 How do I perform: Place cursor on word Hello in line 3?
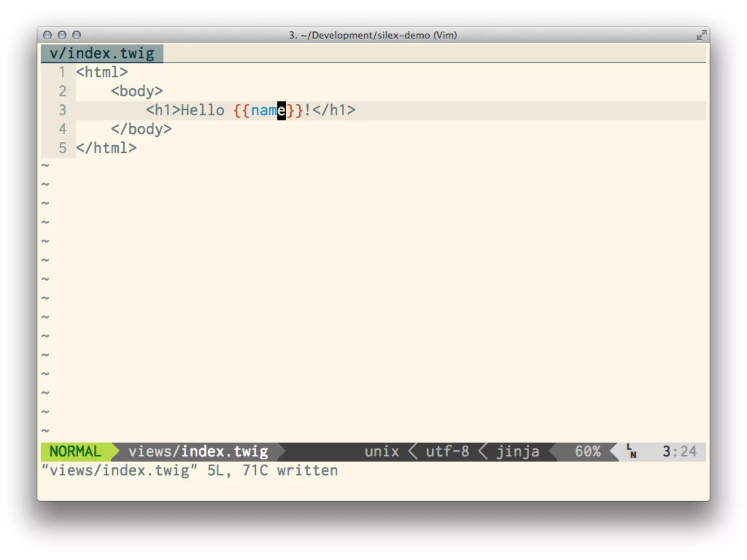click(202, 110)
